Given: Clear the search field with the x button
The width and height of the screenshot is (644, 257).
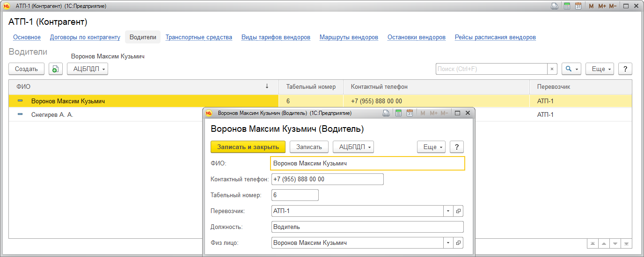Looking at the screenshot, I should pyautogui.click(x=552, y=69).
